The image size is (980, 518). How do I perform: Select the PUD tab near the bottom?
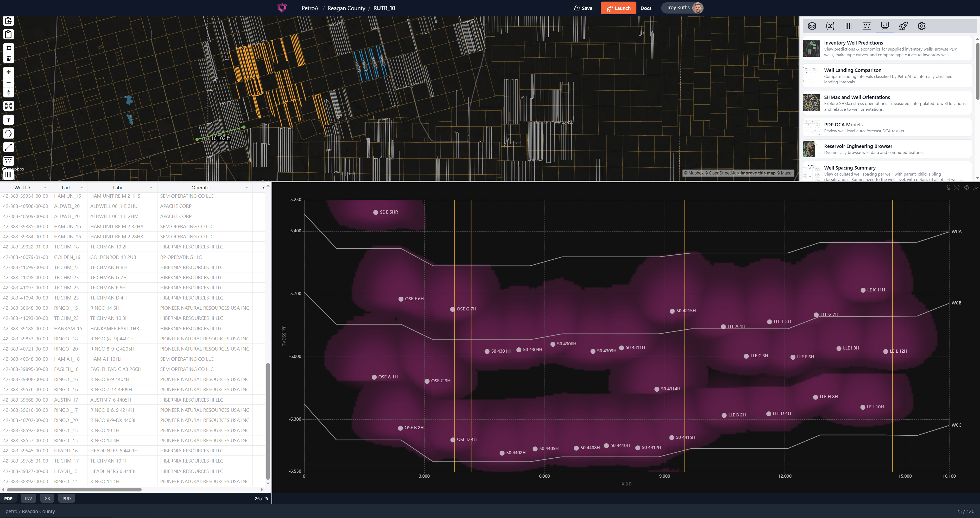tap(66, 498)
